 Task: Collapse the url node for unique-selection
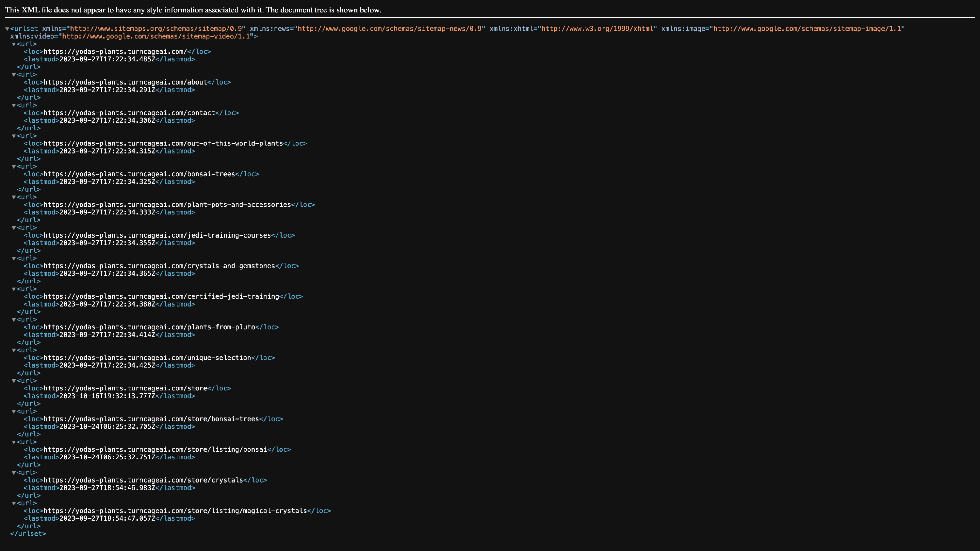coord(14,350)
